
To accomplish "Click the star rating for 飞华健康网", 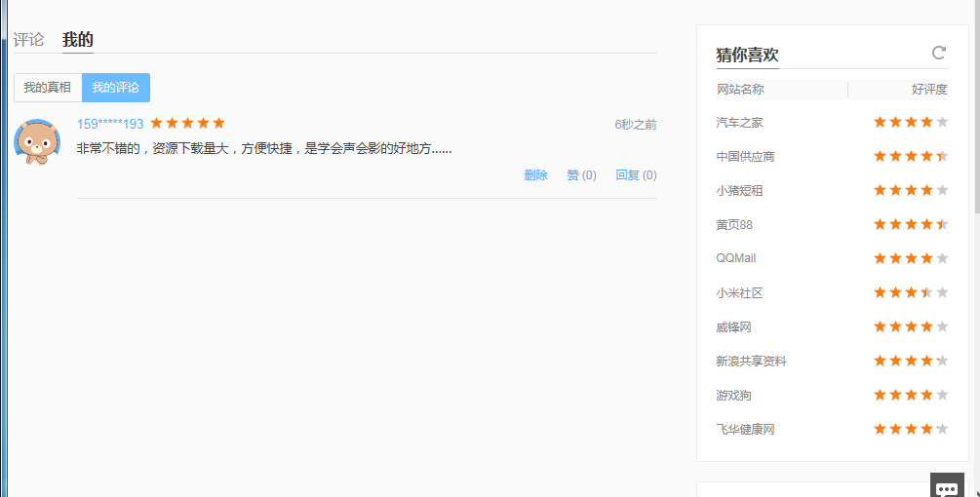I will (x=910, y=430).
